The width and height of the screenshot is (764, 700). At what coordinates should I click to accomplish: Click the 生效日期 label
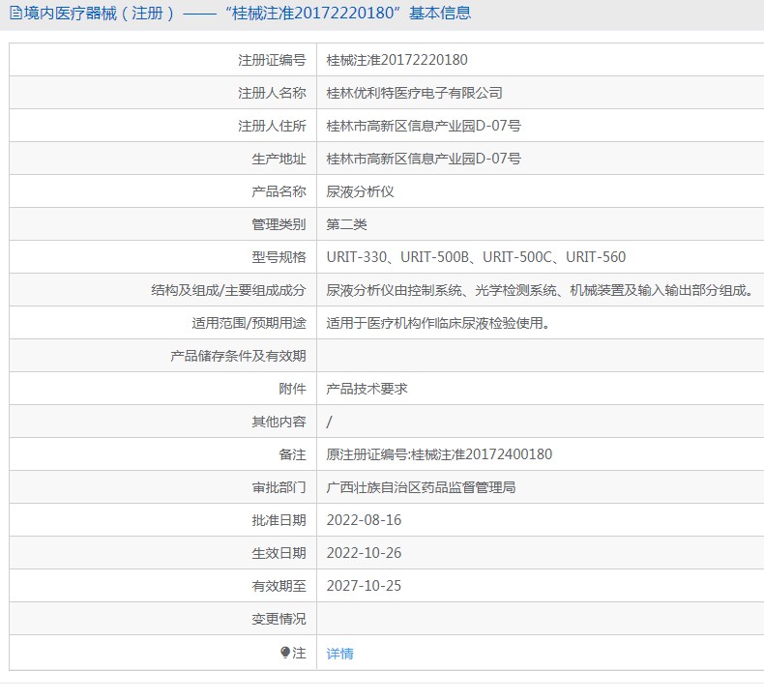pyautogui.click(x=279, y=553)
